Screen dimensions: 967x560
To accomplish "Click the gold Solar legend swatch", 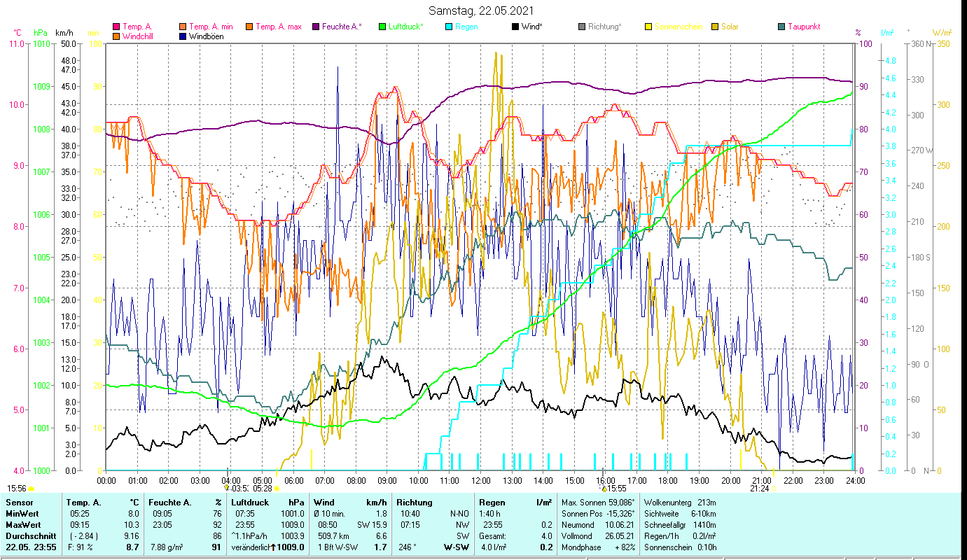I will (714, 27).
